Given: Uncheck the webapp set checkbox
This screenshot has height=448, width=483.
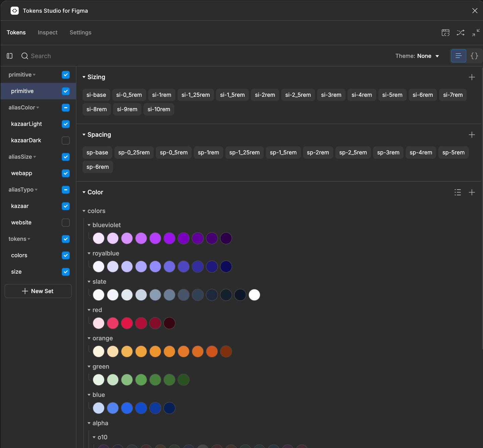Looking at the screenshot, I should tap(66, 173).
